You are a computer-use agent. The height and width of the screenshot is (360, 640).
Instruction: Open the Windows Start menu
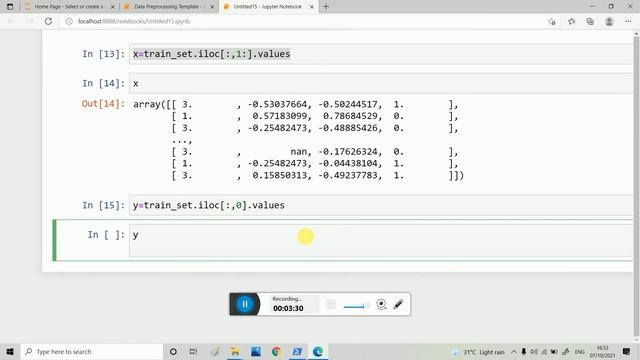click(10, 351)
